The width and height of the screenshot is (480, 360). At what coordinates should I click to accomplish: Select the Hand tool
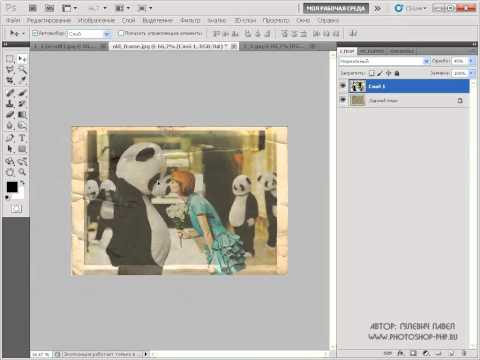click(10, 172)
